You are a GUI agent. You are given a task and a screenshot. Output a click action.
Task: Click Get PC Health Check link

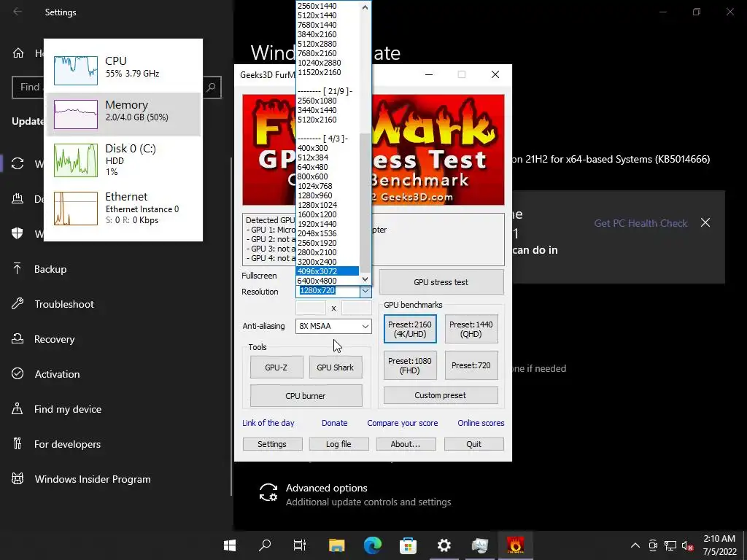[640, 223]
